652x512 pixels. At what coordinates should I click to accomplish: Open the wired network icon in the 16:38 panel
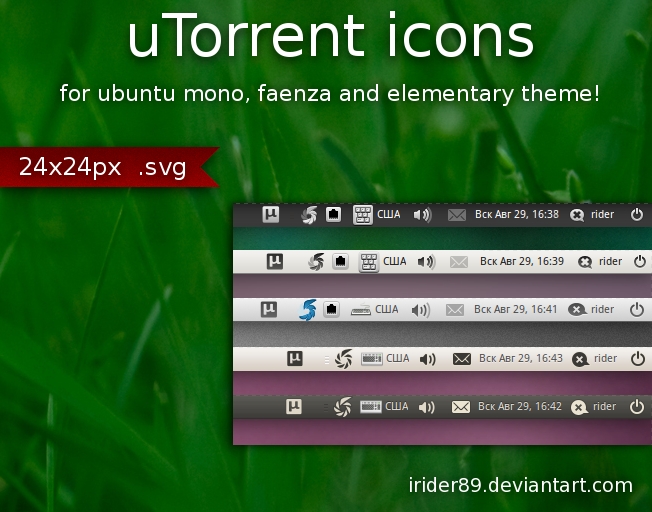click(333, 215)
